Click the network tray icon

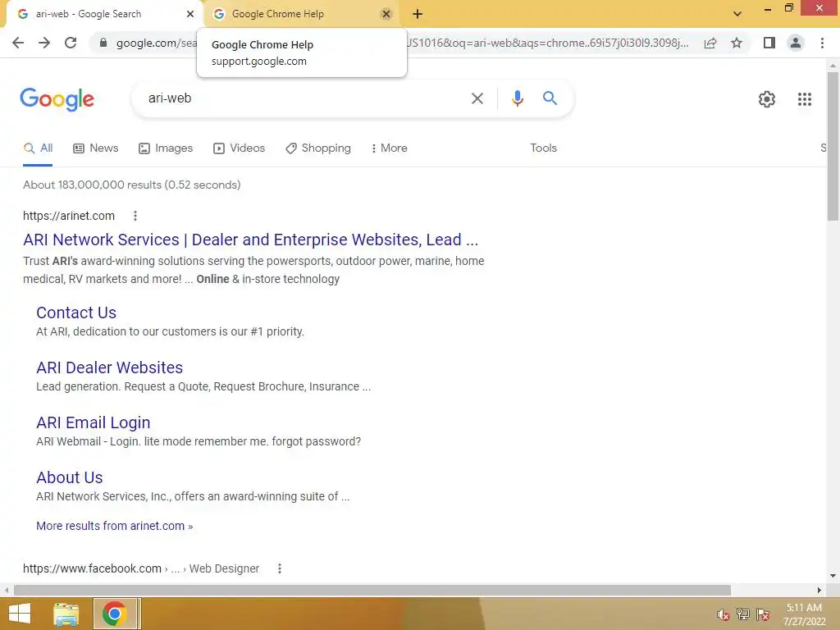point(743,614)
